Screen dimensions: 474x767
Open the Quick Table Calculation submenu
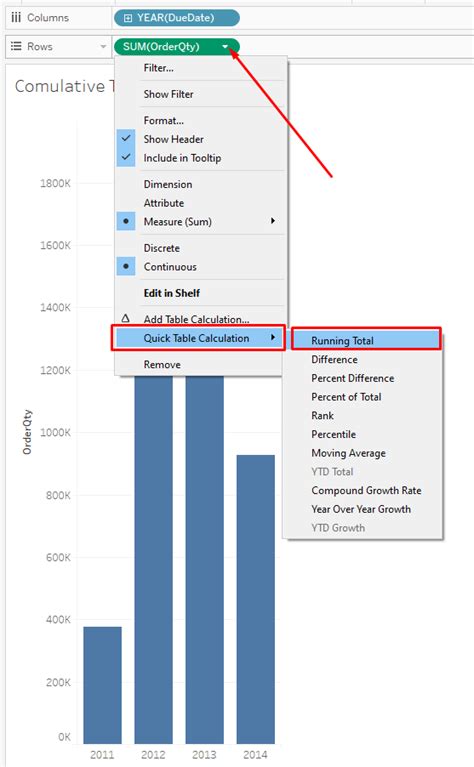coord(199,338)
